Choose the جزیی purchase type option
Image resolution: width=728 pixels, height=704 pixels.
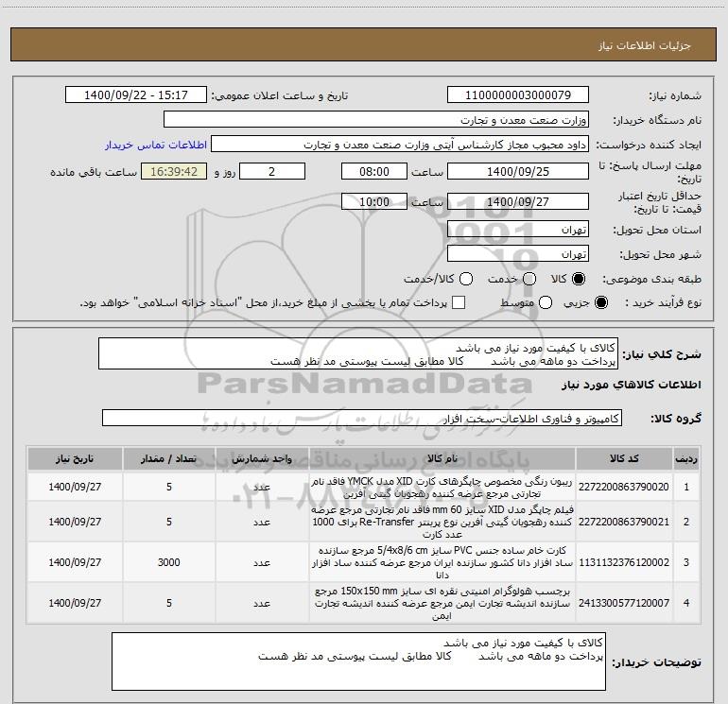(600, 302)
